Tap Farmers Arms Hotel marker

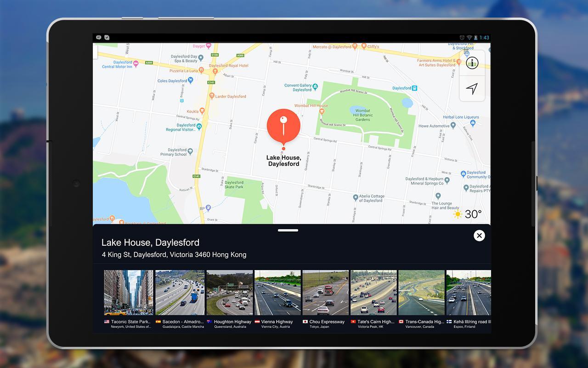[x=460, y=63]
